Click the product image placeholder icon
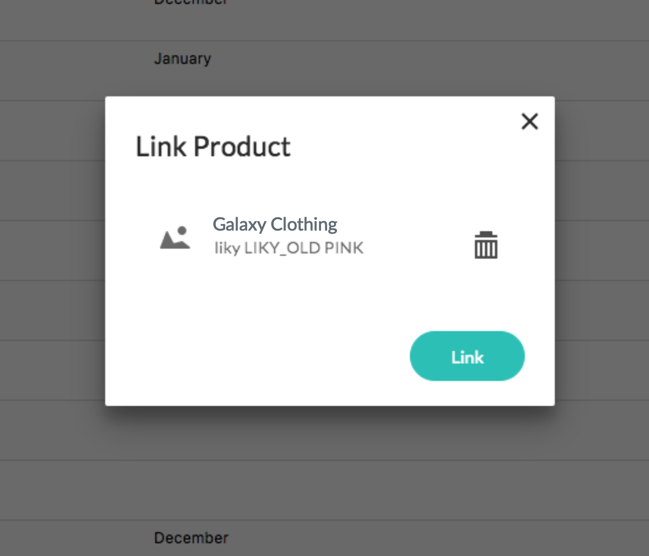The image size is (649, 556). click(x=175, y=238)
